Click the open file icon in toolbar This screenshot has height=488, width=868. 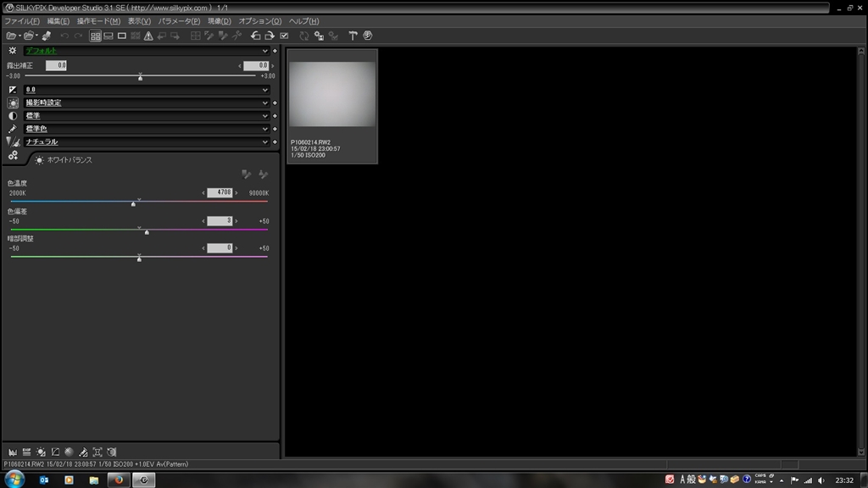[11, 36]
